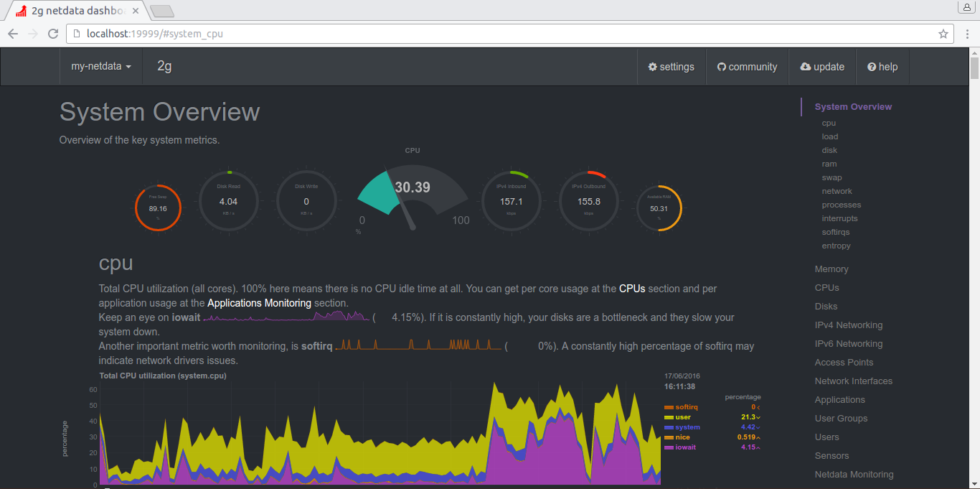Follow the CPUs link in the description

coord(632,289)
